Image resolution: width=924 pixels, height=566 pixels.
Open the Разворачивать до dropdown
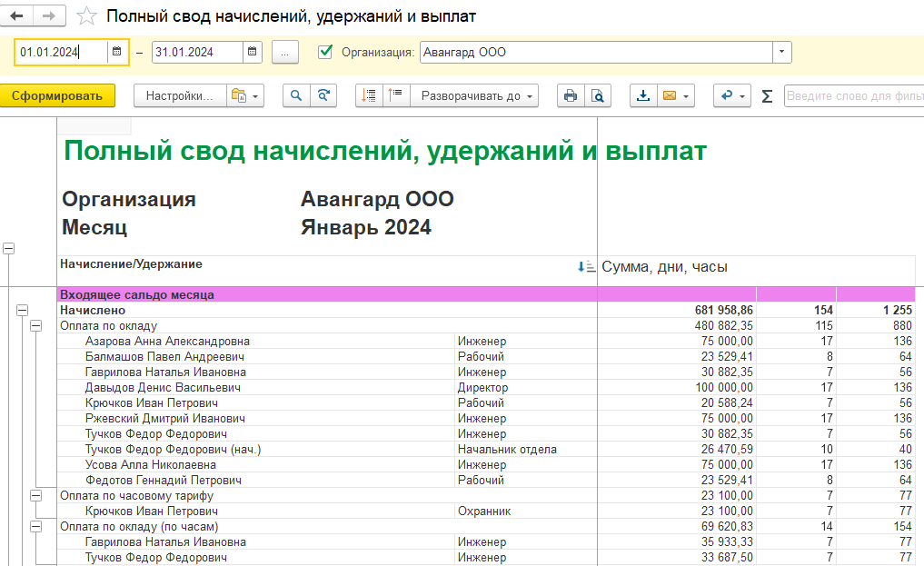coord(475,95)
